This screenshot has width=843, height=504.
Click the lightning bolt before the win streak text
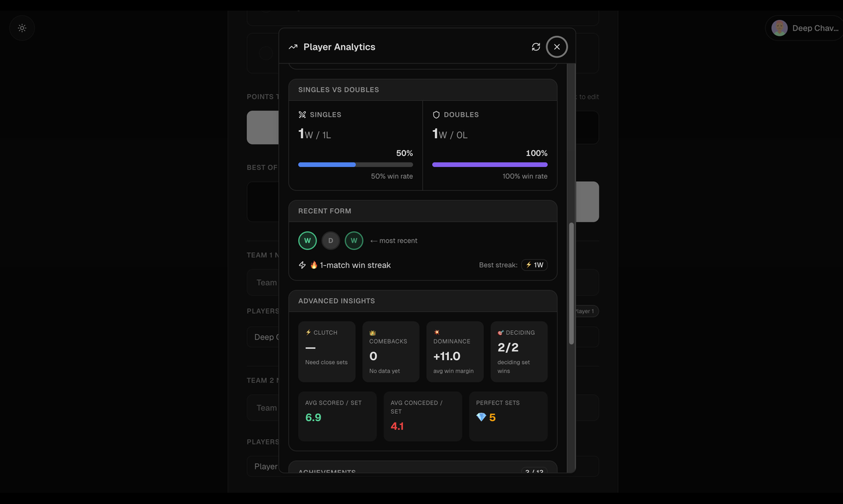302,265
